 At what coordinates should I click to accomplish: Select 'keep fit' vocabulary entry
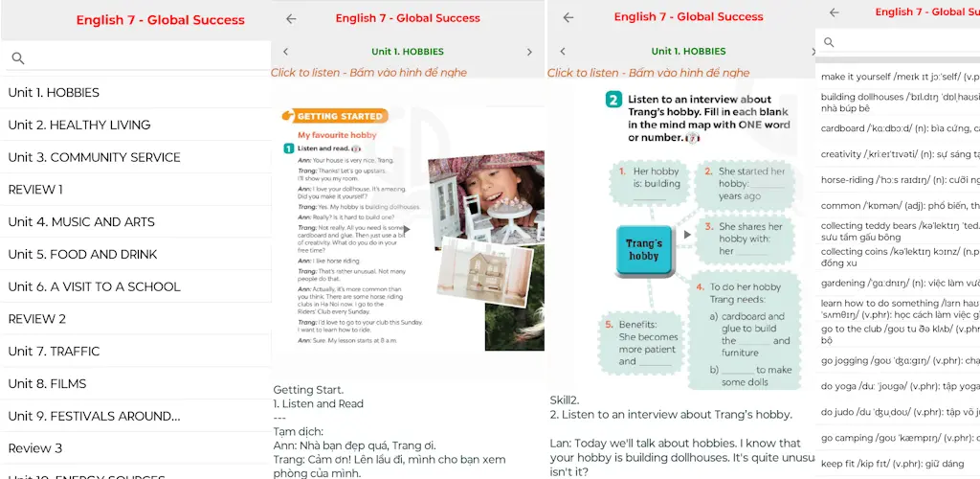tap(898, 464)
